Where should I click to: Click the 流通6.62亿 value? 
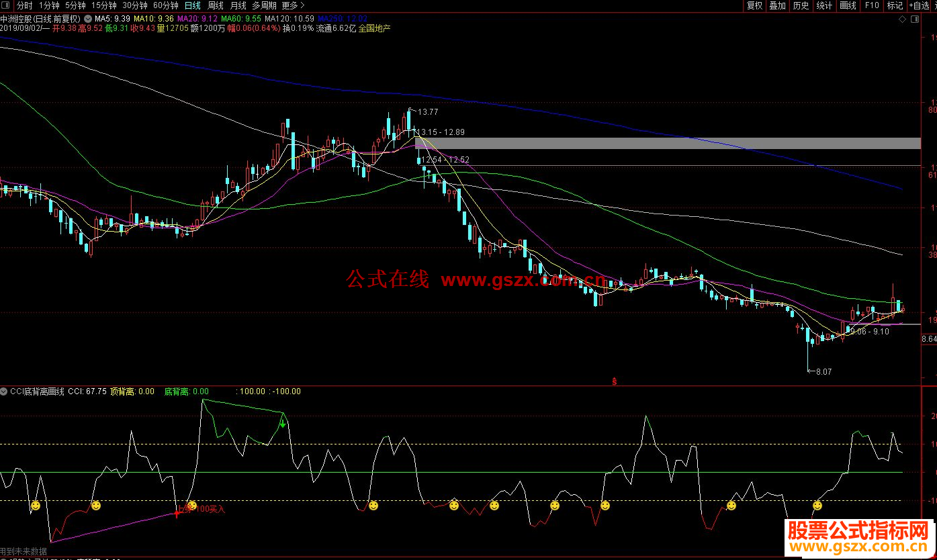coord(335,28)
